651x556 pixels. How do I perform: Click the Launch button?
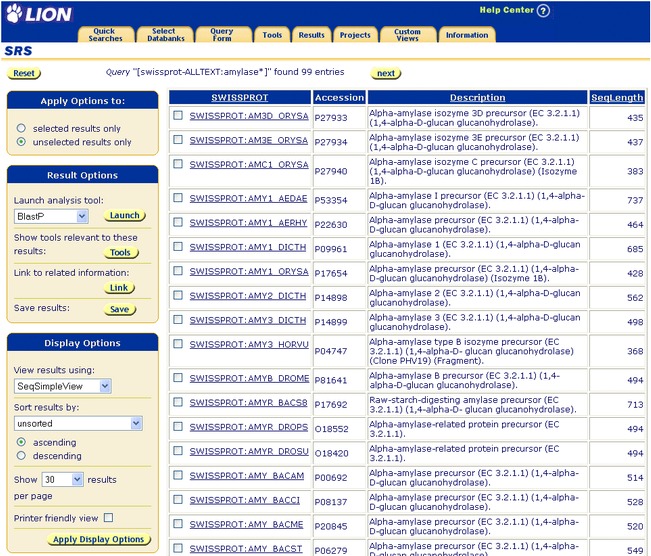pyautogui.click(x=125, y=216)
